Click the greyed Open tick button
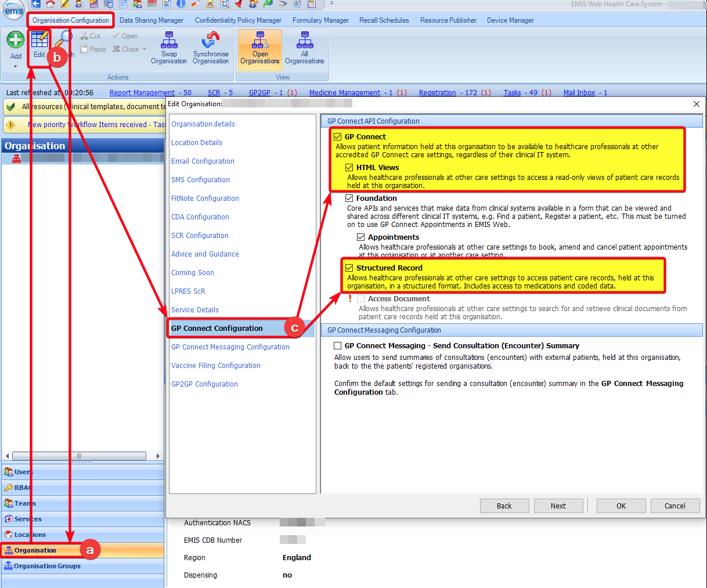This screenshot has height=588, width=707. [125, 36]
